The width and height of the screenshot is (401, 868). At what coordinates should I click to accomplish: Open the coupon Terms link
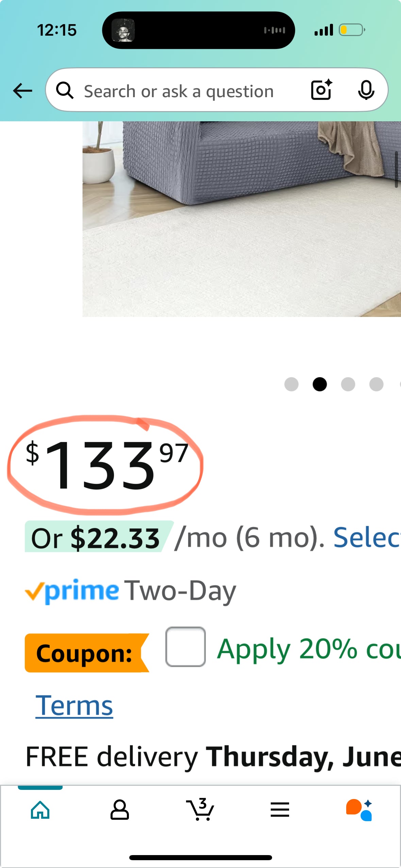pyautogui.click(x=74, y=706)
